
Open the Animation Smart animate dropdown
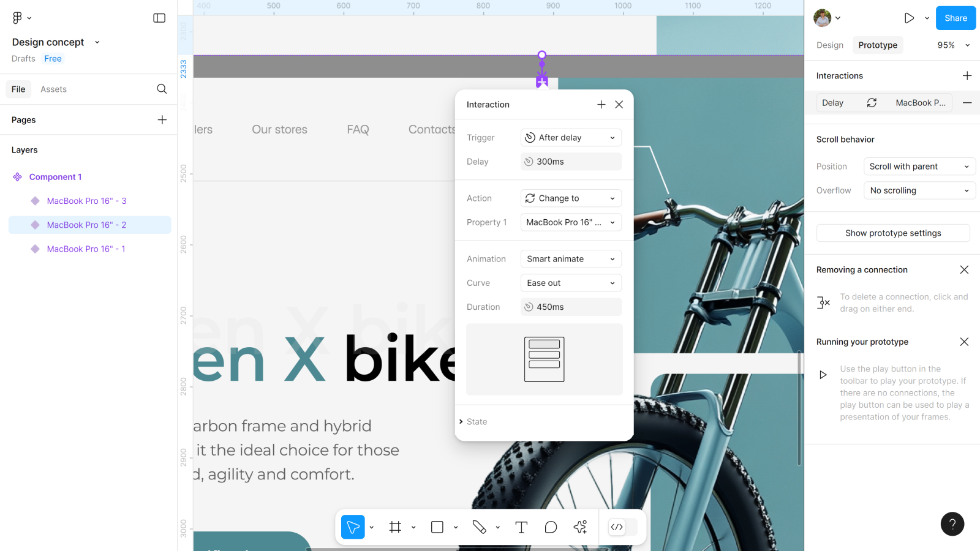571,259
